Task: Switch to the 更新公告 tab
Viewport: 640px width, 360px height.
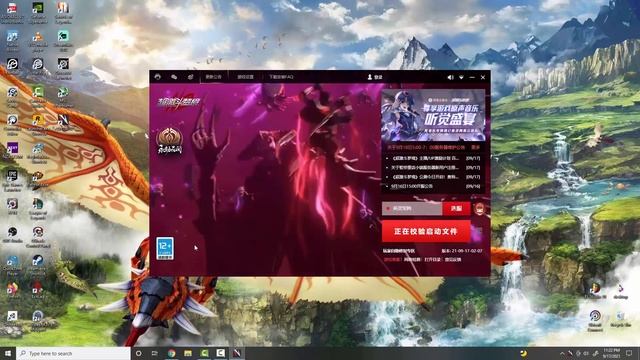Action: pyautogui.click(x=213, y=77)
